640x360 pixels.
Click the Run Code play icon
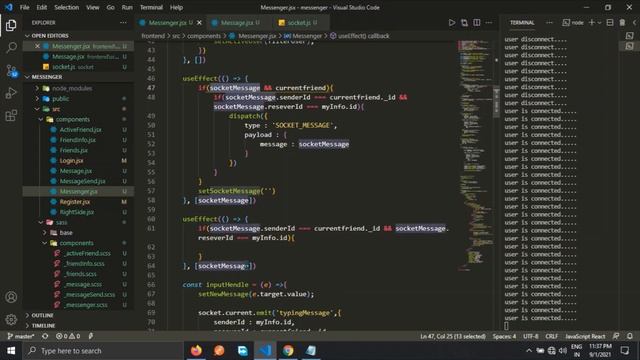click(x=451, y=22)
